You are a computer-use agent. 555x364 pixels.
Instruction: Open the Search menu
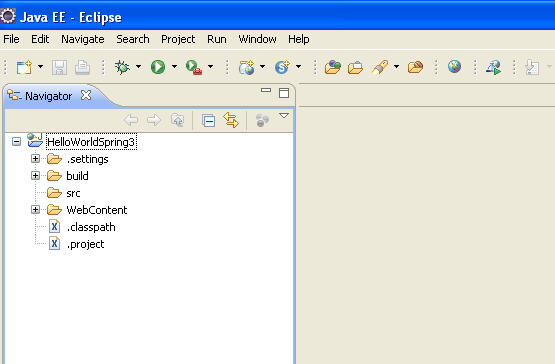[133, 39]
